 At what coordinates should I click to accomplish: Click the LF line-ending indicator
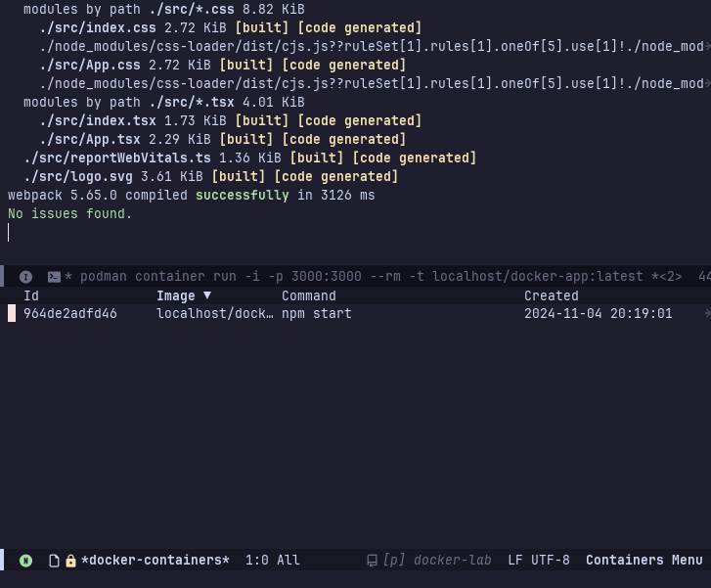[x=515, y=561]
